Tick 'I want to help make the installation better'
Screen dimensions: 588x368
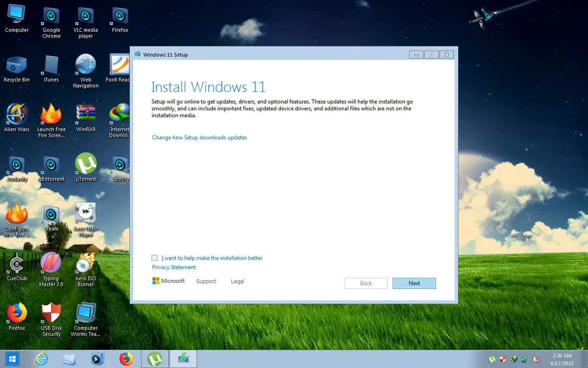point(155,258)
